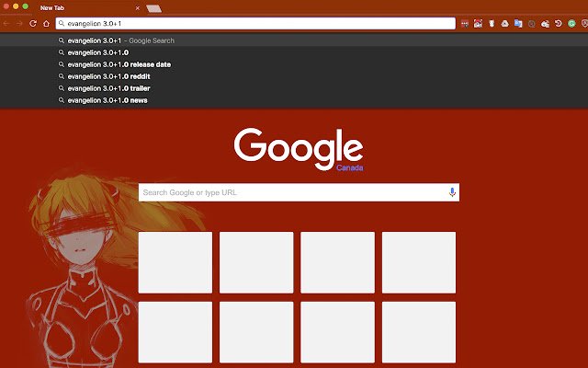Click the gray circular extension icon
The image size is (588, 368).
531,24
